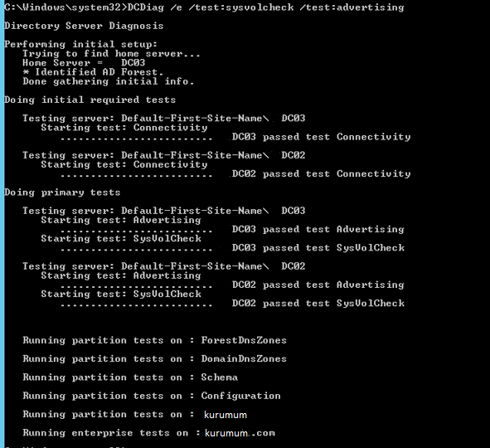490x448 pixels.
Task: Click the Directory Server Diagnosis heading
Action: click(x=84, y=26)
